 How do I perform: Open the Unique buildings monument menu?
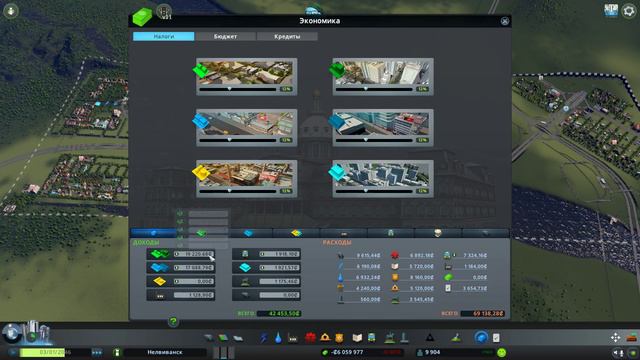pos(404,338)
